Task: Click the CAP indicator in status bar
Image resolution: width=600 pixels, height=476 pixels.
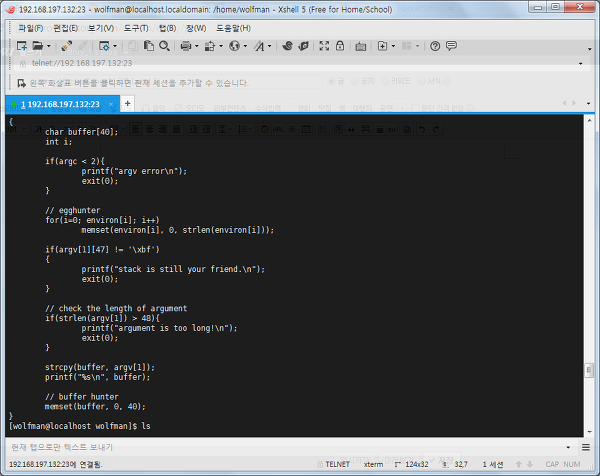Action: pos(552,464)
